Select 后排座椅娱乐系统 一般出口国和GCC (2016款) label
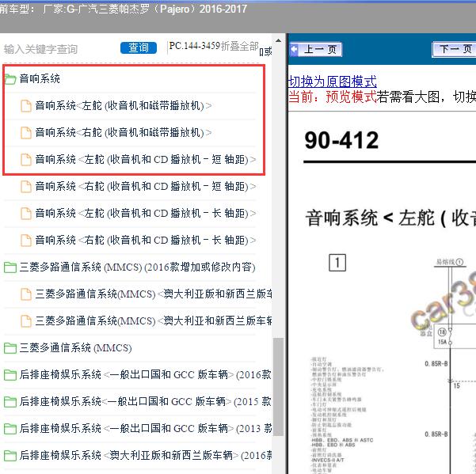 146,374
